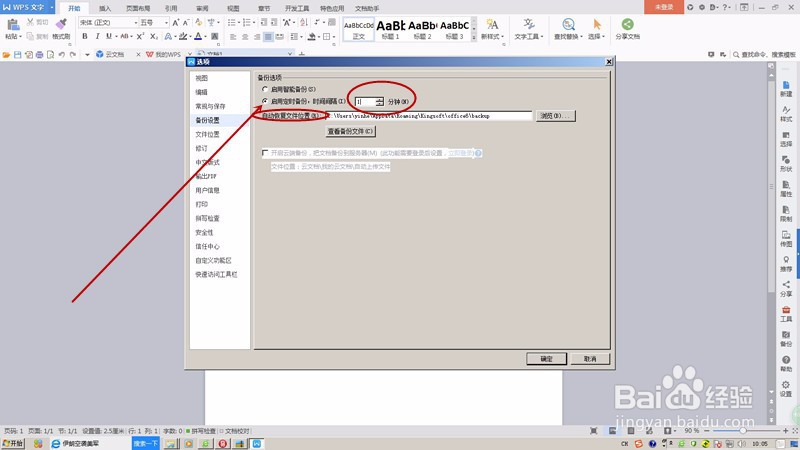Click the Share (分享) icon in right sidebar
Viewport: 800px width, 450px height.
point(786,285)
